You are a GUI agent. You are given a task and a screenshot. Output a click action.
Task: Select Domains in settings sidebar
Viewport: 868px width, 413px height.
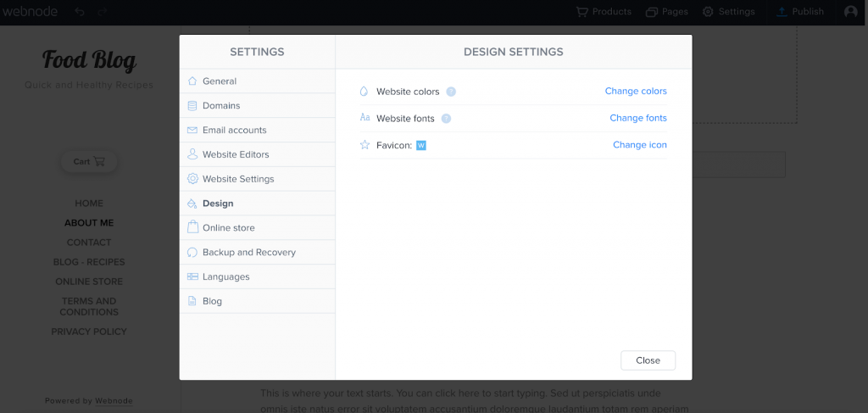point(221,106)
